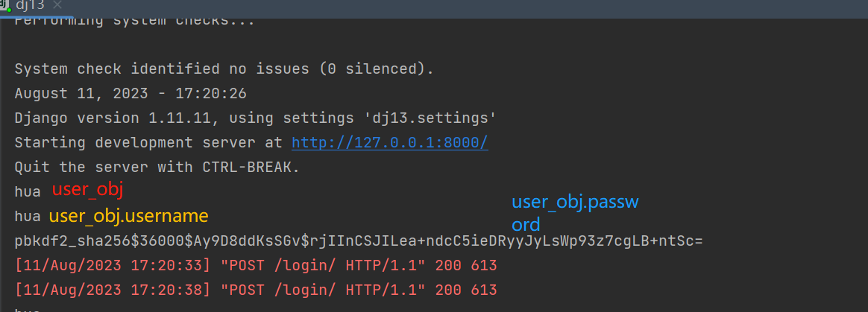Click the 'August 11, 2023' timestamp line
The height and width of the screenshot is (312, 868).
(130, 94)
